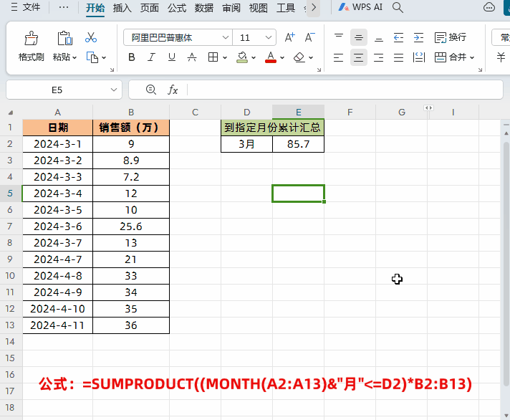Image resolution: width=510 pixels, height=420 pixels.
Task: Select cell D2 showing 3月
Action: point(246,144)
